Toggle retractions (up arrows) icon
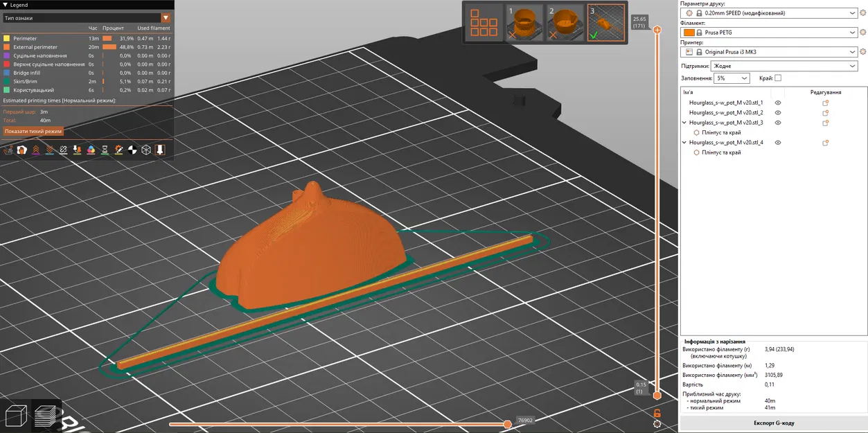868x433 pixels. pyautogui.click(x=36, y=150)
